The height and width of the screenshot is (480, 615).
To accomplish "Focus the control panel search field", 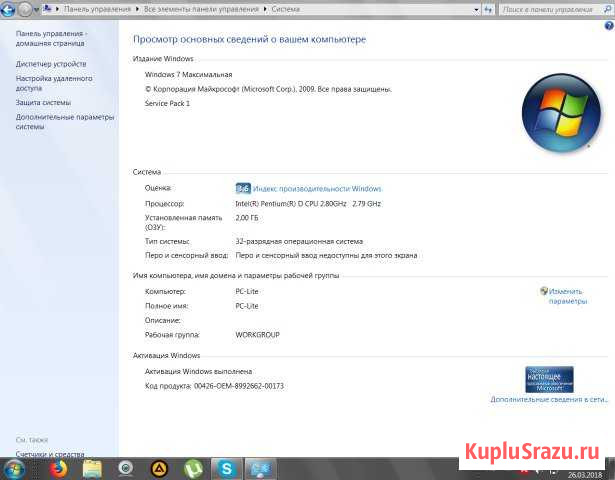I will click(551, 9).
